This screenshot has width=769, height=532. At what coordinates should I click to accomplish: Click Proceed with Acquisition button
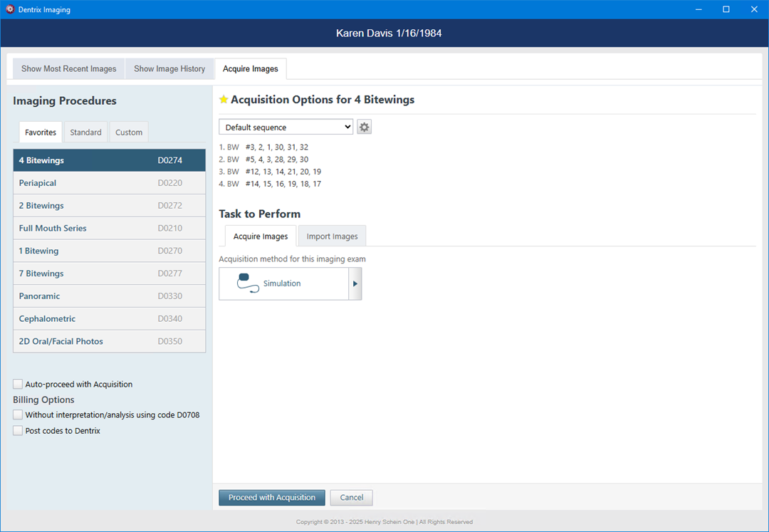click(272, 497)
